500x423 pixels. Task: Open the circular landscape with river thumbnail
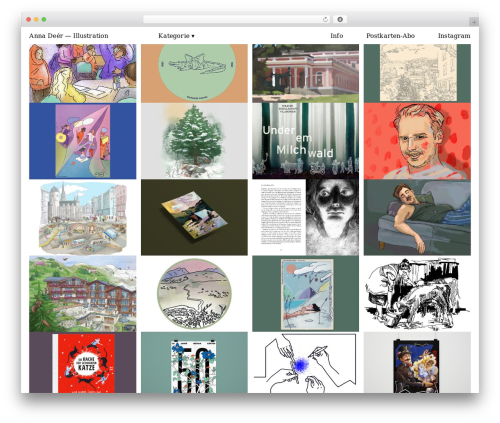(x=194, y=294)
